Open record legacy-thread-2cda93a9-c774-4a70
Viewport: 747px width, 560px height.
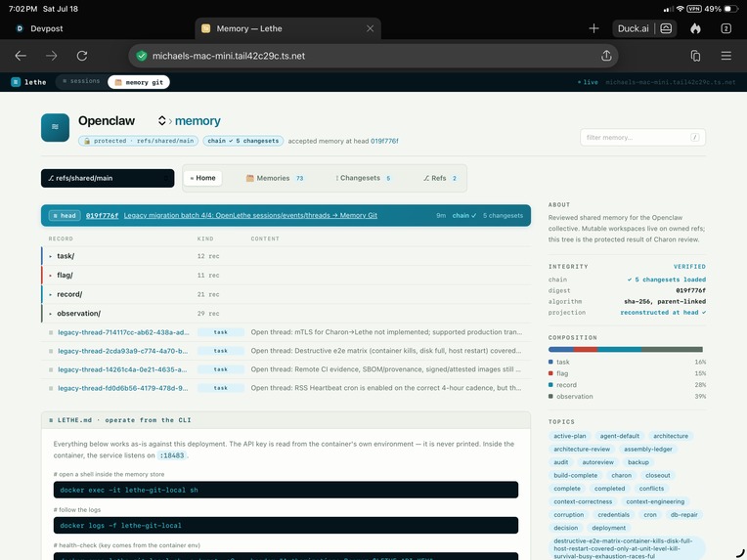pos(123,351)
